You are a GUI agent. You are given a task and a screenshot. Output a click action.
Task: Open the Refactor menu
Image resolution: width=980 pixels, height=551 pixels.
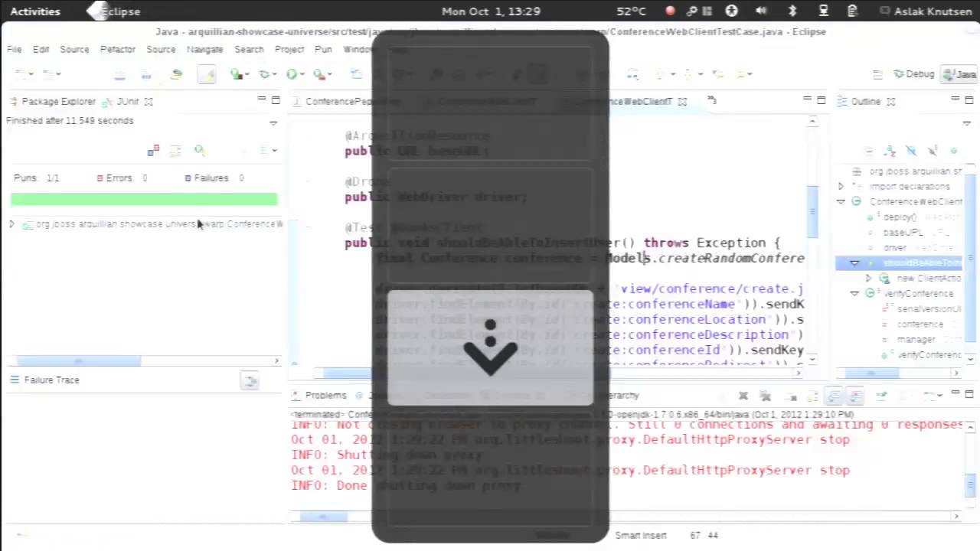click(x=118, y=49)
